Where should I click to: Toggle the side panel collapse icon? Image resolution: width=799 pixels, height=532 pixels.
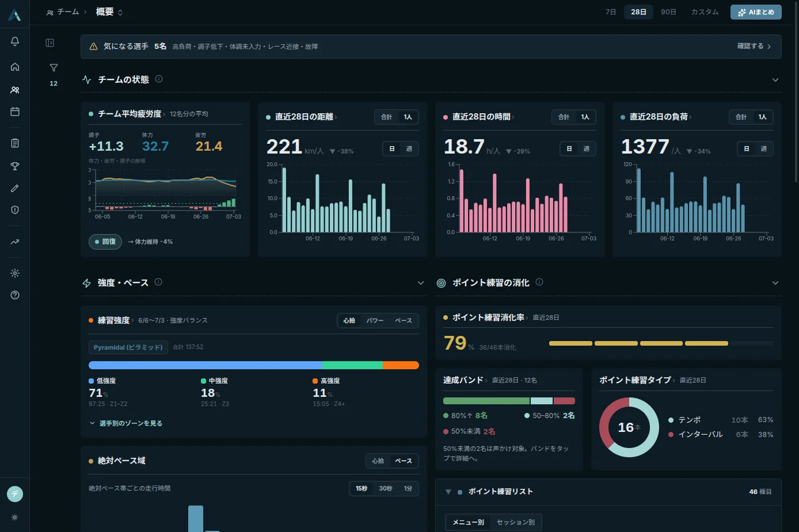point(50,43)
